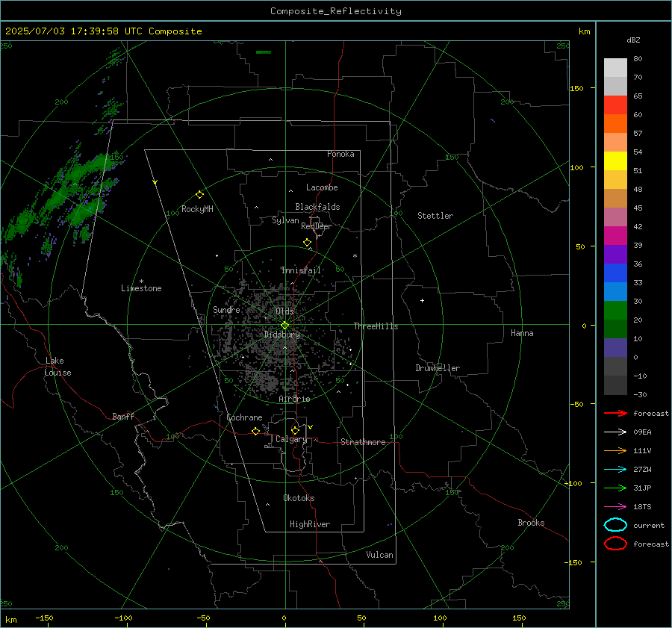
Task: Click the dBZ legend heading
Action: click(633, 40)
